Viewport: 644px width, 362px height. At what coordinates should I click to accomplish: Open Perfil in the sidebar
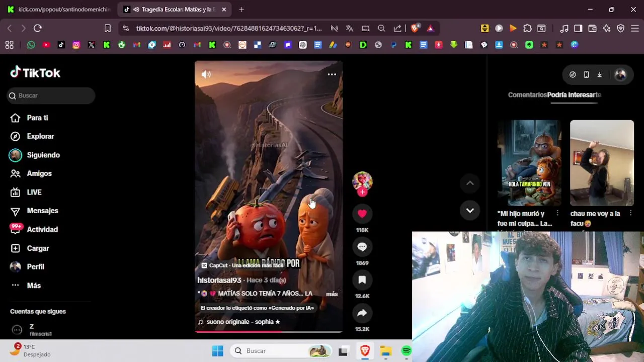pyautogui.click(x=35, y=266)
